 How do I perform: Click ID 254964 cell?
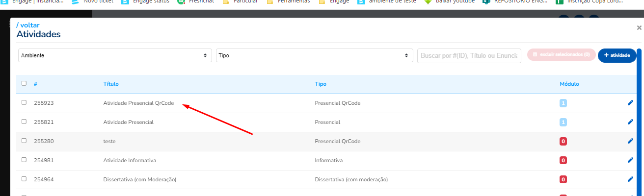(44, 179)
